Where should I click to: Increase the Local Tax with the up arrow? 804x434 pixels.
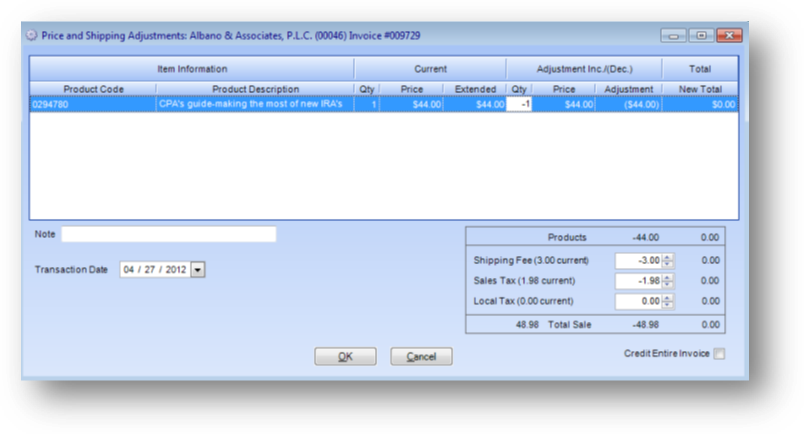click(668, 298)
